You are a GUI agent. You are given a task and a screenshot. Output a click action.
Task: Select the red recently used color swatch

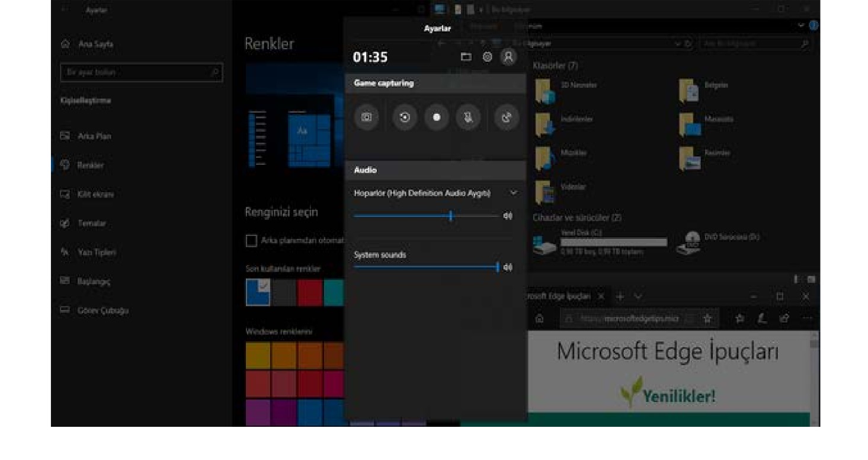(310, 293)
